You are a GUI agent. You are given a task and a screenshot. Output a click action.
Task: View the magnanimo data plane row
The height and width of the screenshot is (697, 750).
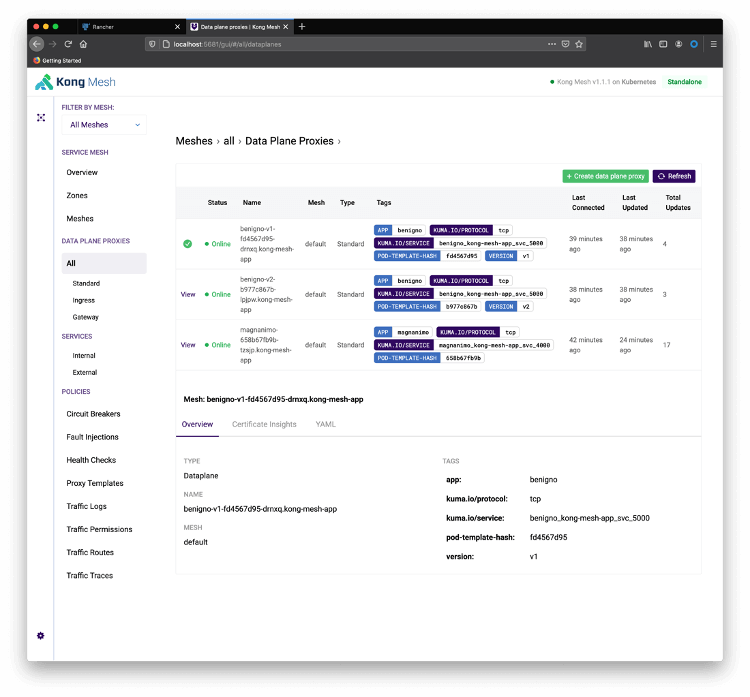[187, 345]
